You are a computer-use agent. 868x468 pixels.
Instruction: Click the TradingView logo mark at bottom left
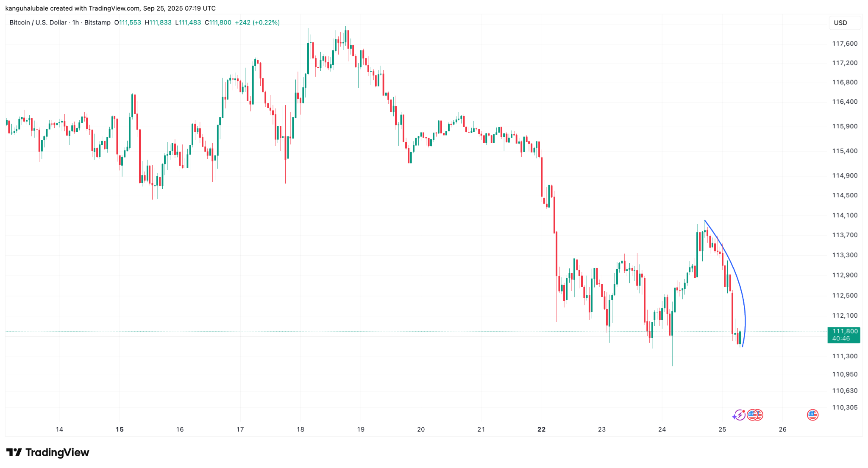coord(14,452)
